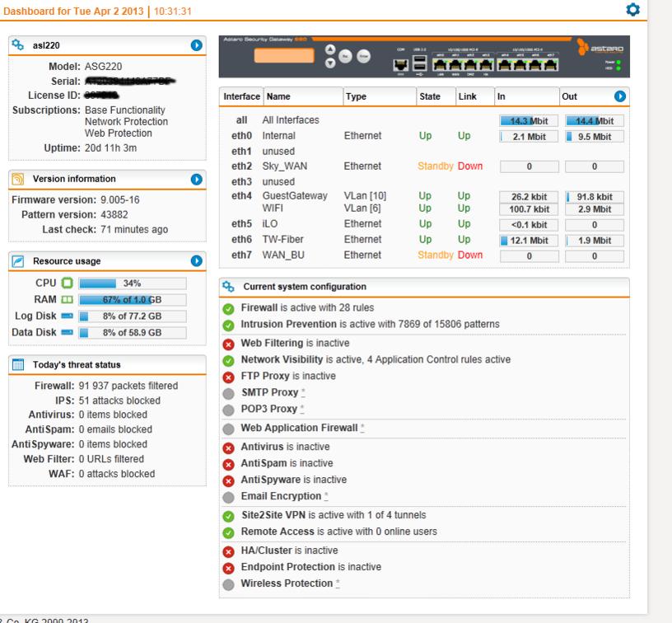Expand Version information with arrow button
The width and height of the screenshot is (672, 623).
coord(196,179)
